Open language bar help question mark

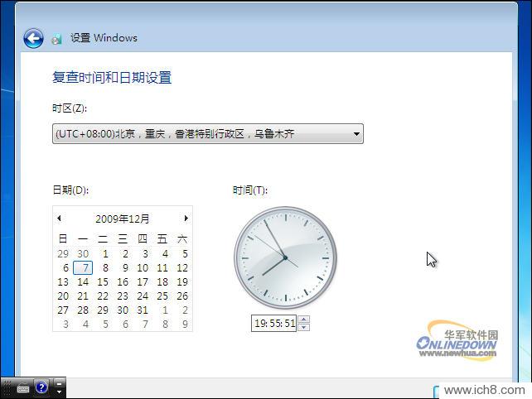pyautogui.click(x=41, y=387)
